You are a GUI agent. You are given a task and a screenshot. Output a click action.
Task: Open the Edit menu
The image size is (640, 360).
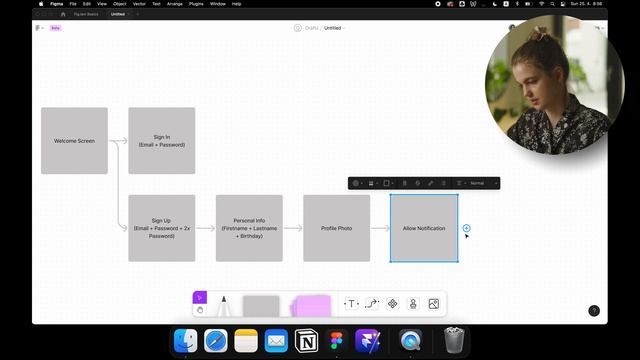click(x=87, y=4)
